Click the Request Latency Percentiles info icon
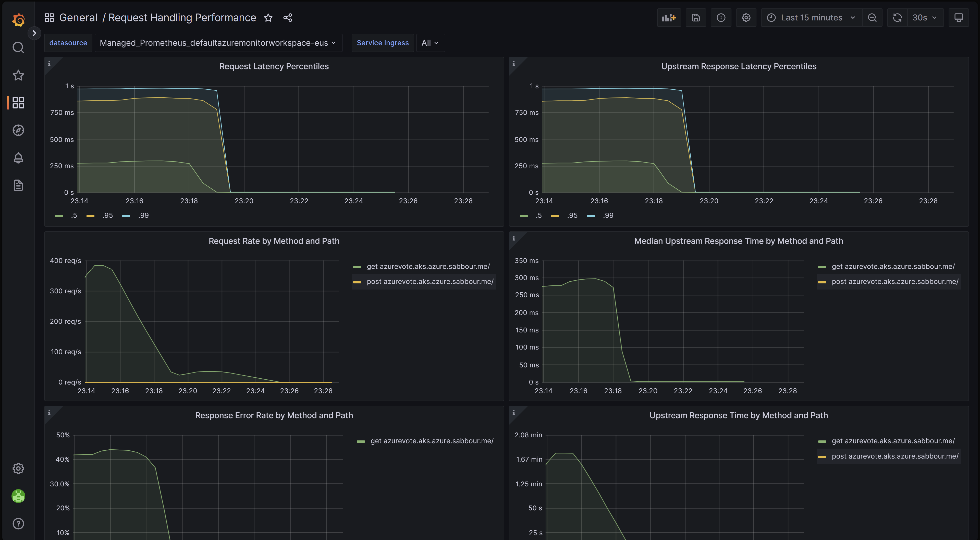Image resolution: width=980 pixels, height=540 pixels. tap(49, 63)
